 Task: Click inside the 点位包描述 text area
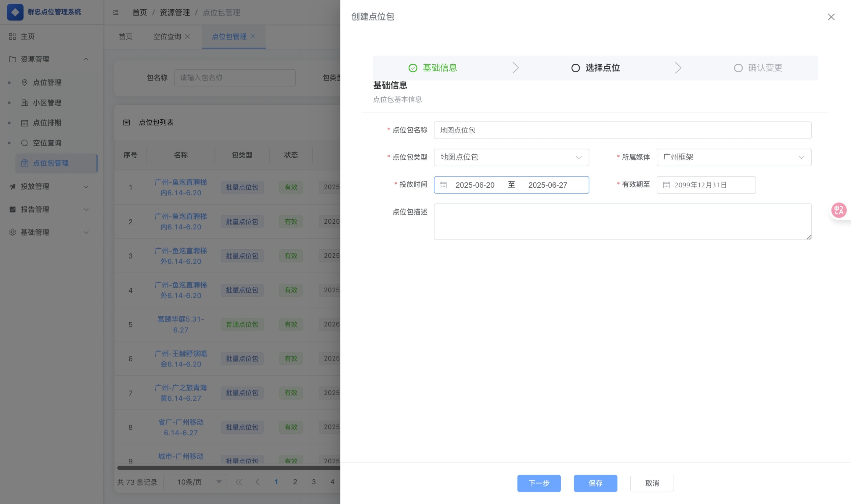(622, 221)
